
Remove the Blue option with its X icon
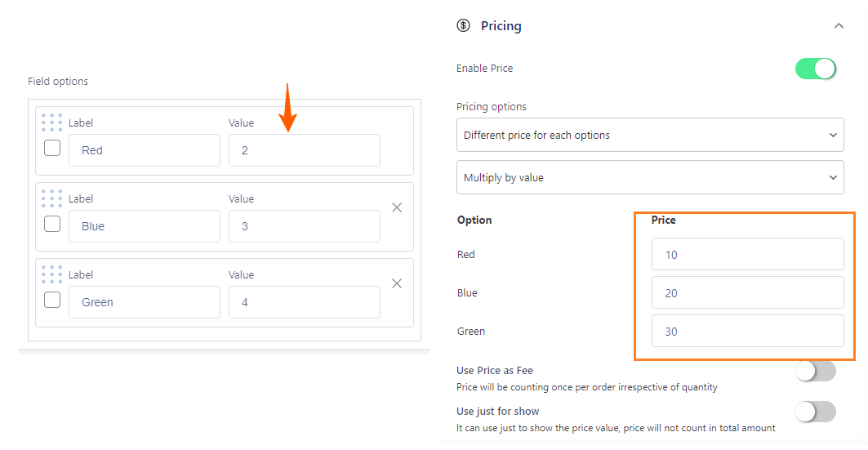397,207
